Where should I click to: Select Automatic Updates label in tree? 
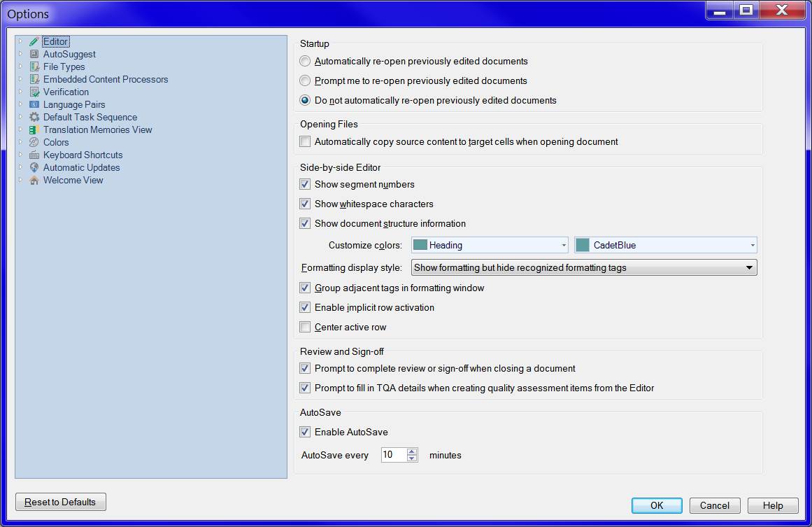(x=81, y=167)
